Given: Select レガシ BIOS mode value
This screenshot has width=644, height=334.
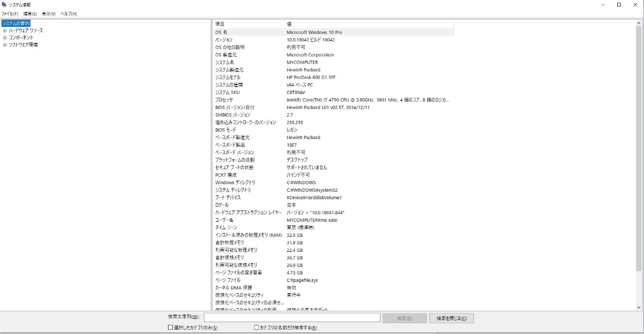Looking at the screenshot, I should point(292,130).
